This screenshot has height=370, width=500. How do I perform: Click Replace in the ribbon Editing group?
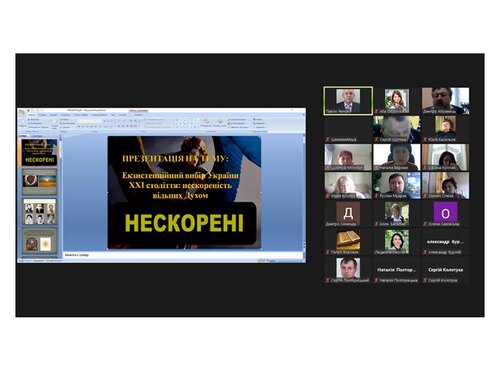tap(259, 123)
